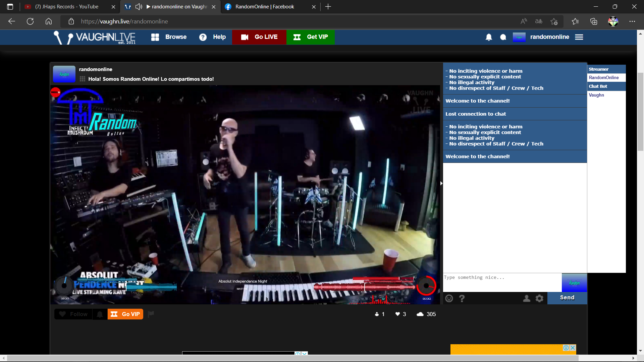This screenshot has height=362, width=644.
Task: Open the hamburger menu next to randomonline
Action: click(x=579, y=37)
